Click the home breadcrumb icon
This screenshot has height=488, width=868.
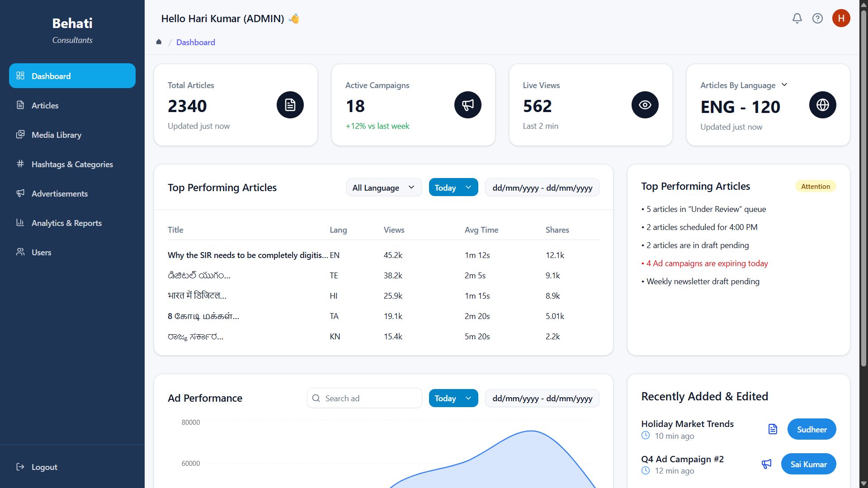click(x=159, y=42)
